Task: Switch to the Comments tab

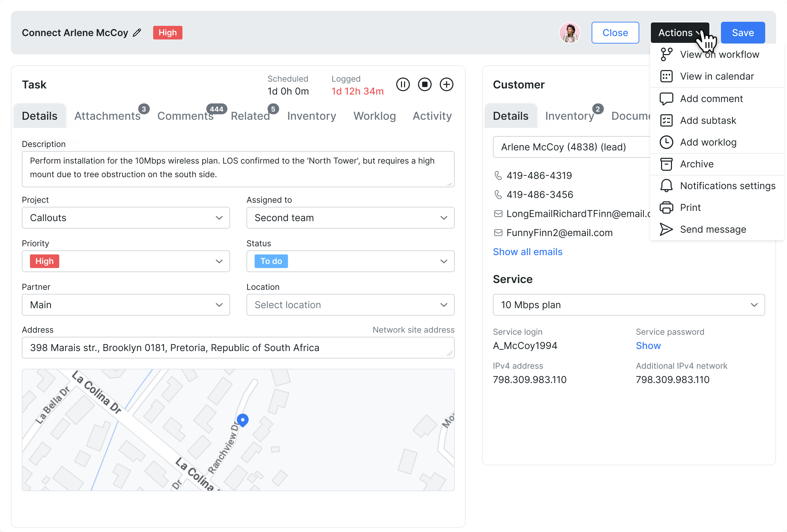Action: pyautogui.click(x=186, y=116)
